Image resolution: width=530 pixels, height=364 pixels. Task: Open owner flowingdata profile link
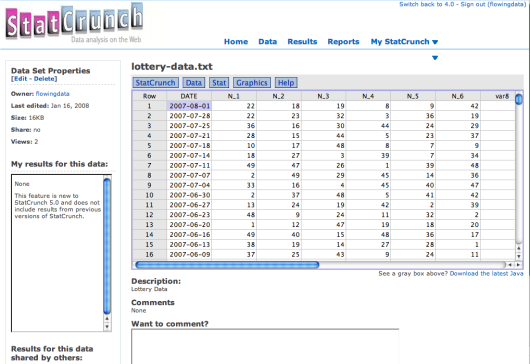(52, 94)
